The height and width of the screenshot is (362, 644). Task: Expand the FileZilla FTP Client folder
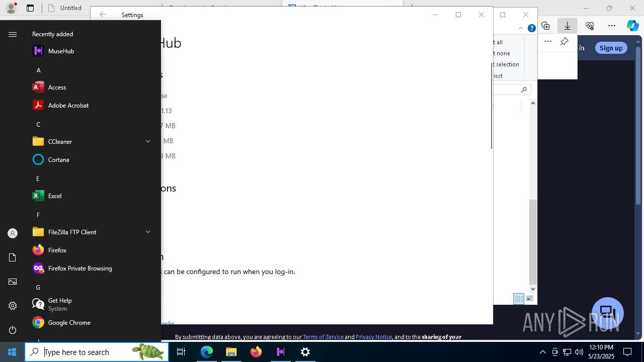pyautogui.click(x=93, y=232)
